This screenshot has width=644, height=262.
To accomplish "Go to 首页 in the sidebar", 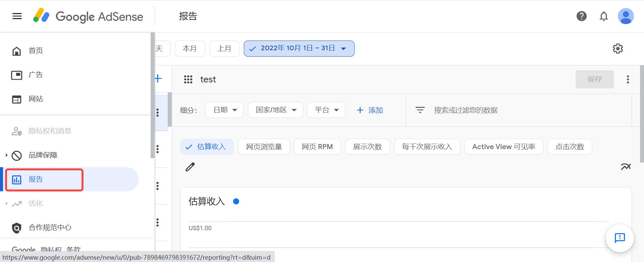I will click(36, 51).
